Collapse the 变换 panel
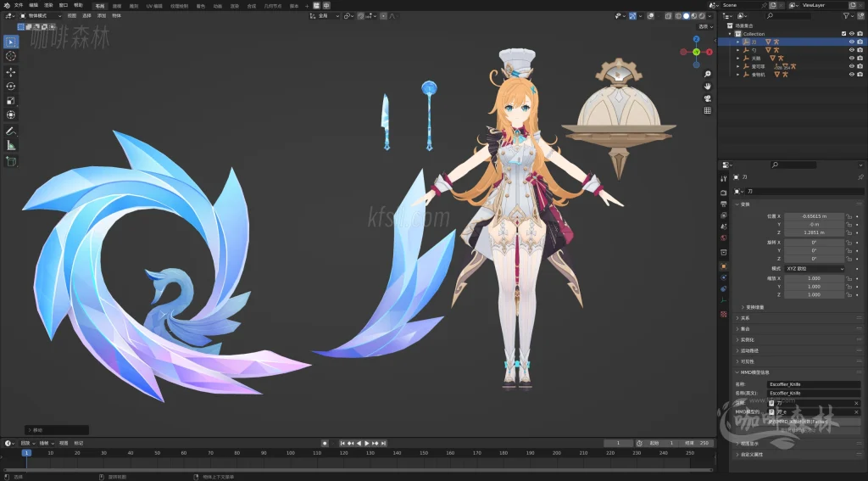Viewport: 868px width, 481px height. coord(744,204)
